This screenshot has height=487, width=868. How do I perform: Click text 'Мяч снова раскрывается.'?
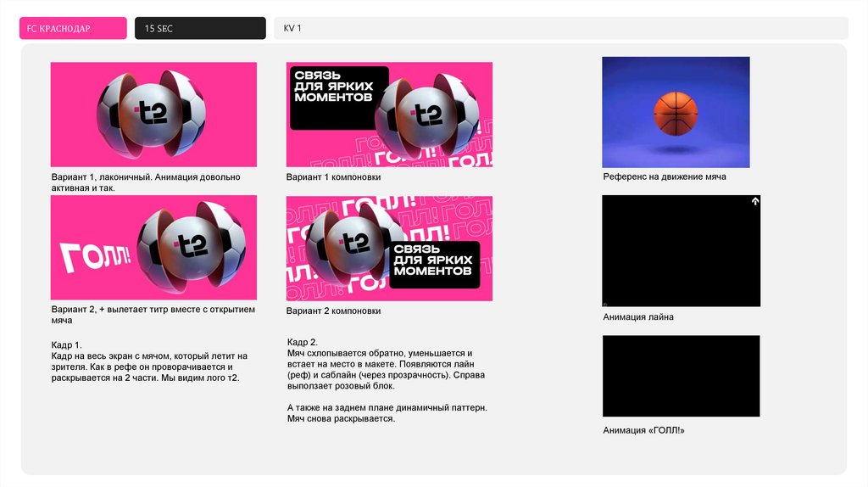[341, 418]
